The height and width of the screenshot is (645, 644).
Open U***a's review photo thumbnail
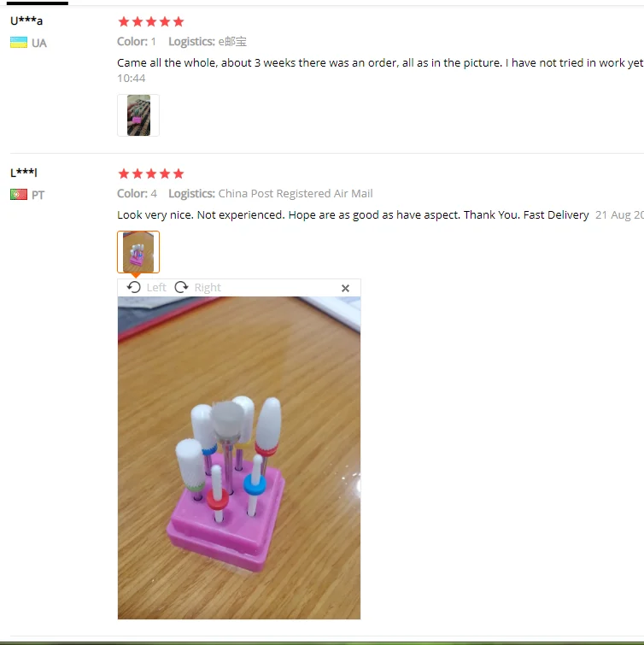[138, 115]
